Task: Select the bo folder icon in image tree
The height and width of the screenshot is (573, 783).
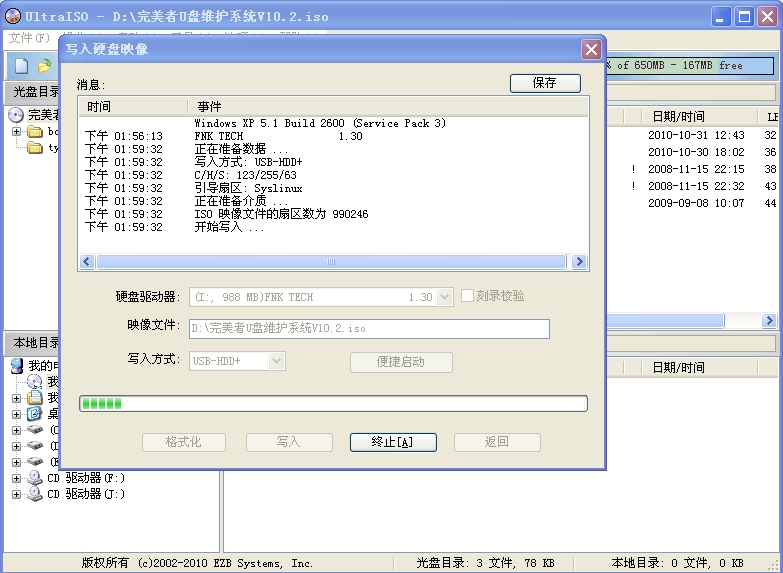Action: [34, 132]
